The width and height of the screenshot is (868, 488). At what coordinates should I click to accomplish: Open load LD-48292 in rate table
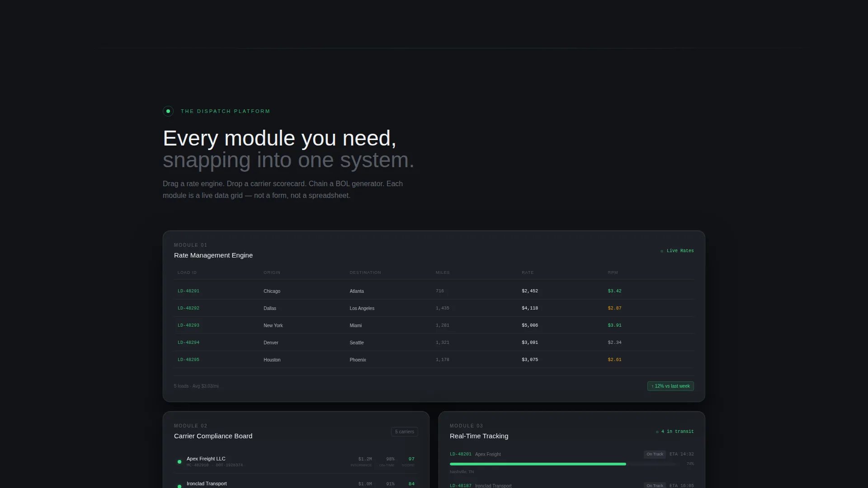click(189, 308)
